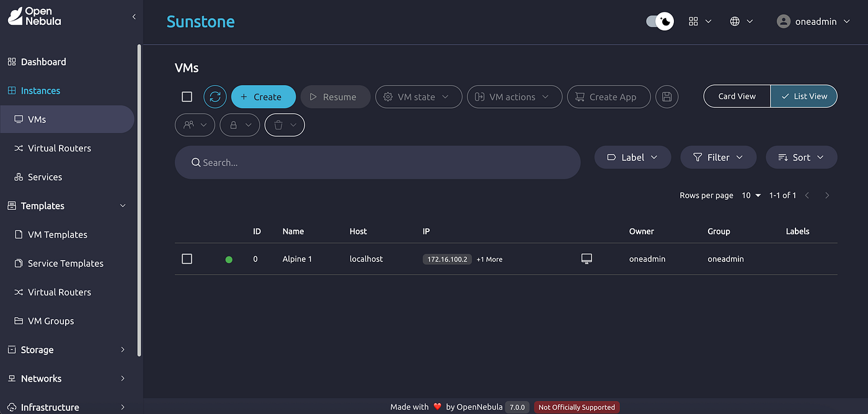Click the Alpine 1 VM name
Viewport: 868px width, 414px height.
click(297, 259)
